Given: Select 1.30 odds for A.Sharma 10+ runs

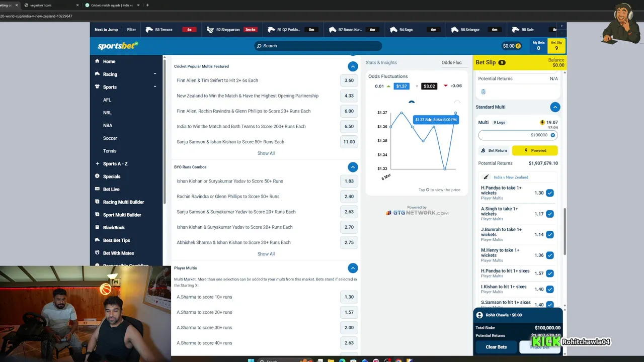Looking at the screenshot, I should 349,297.
